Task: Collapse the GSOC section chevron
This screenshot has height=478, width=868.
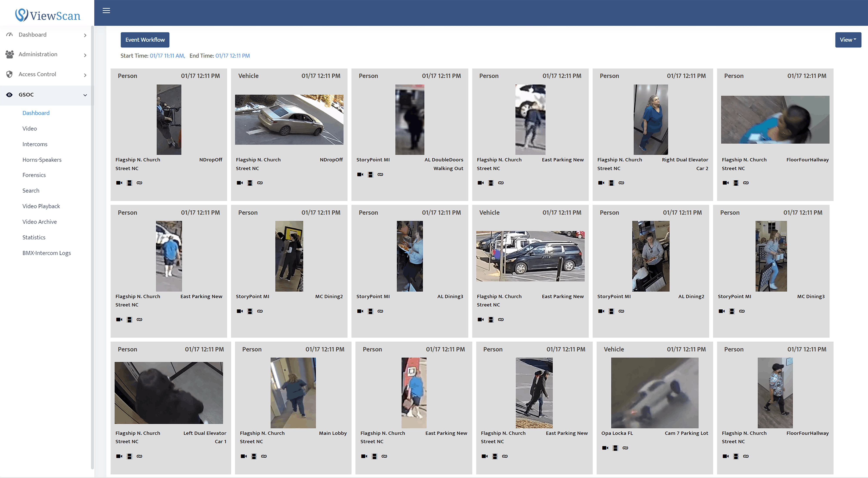Action: 85,95
